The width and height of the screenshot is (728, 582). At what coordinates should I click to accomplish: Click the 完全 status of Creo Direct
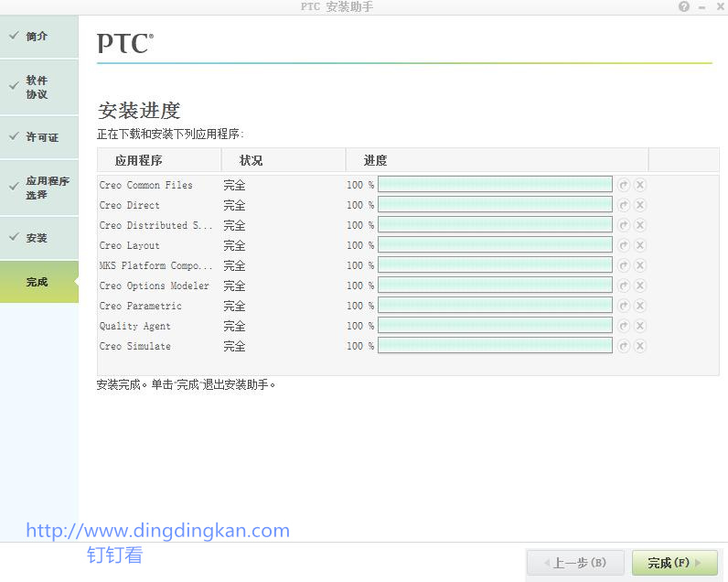tap(234, 205)
